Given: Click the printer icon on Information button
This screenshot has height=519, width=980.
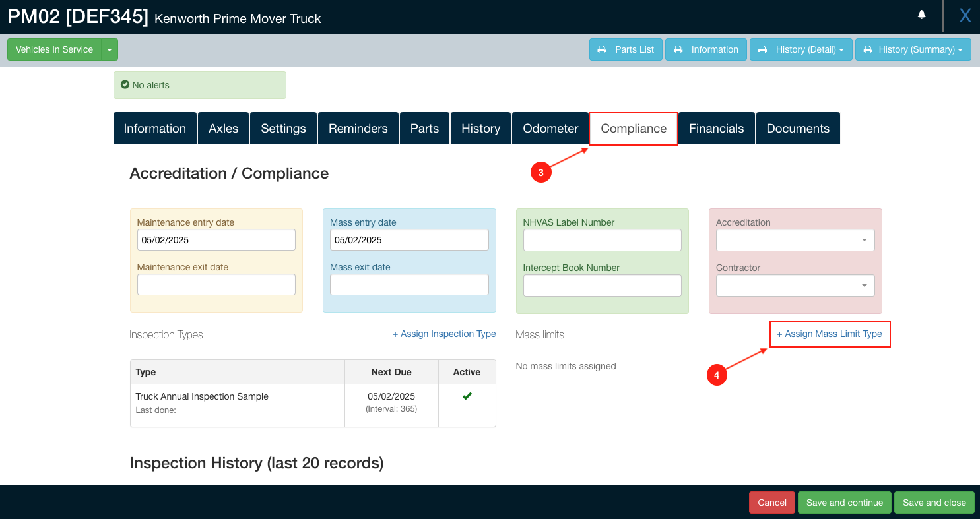Looking at the screenshot, I should (x=678, y=49).
